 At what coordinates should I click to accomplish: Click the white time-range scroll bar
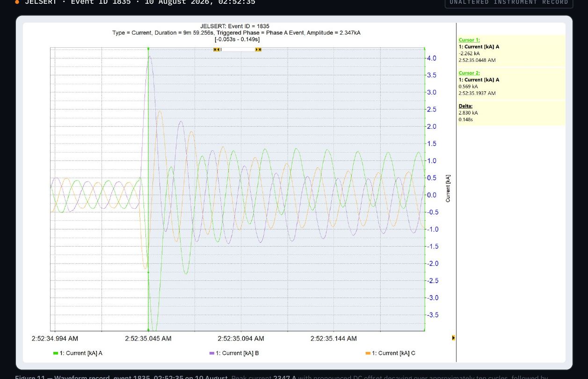point(238,49)
